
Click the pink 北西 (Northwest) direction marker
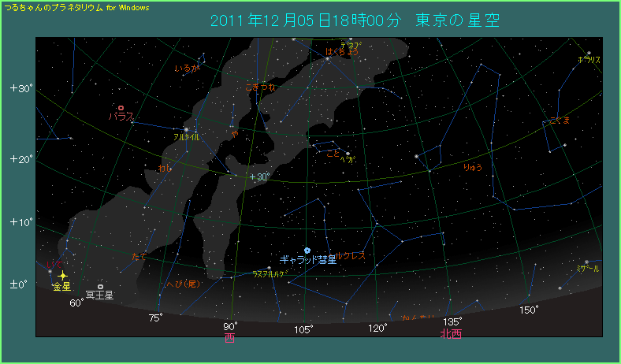[452, 334]
